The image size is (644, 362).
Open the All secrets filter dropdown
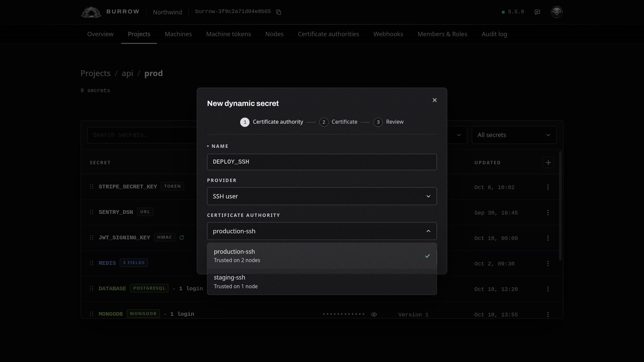point(514,135)
